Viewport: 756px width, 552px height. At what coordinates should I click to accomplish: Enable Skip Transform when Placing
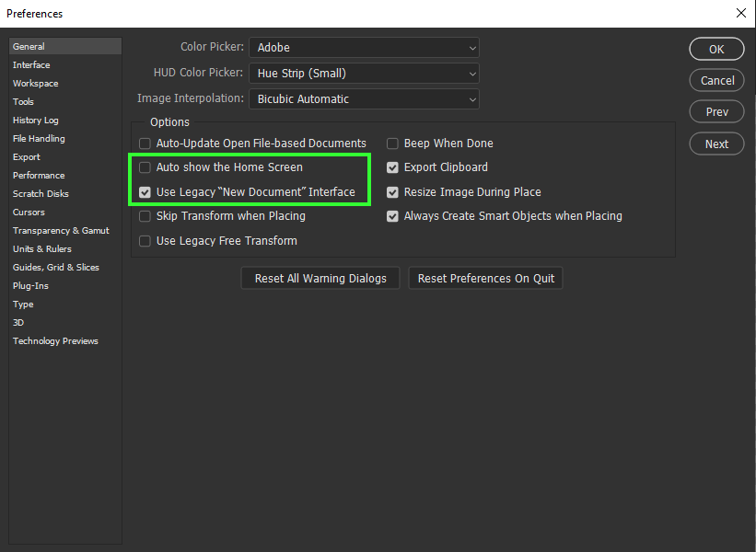point(145,216)
